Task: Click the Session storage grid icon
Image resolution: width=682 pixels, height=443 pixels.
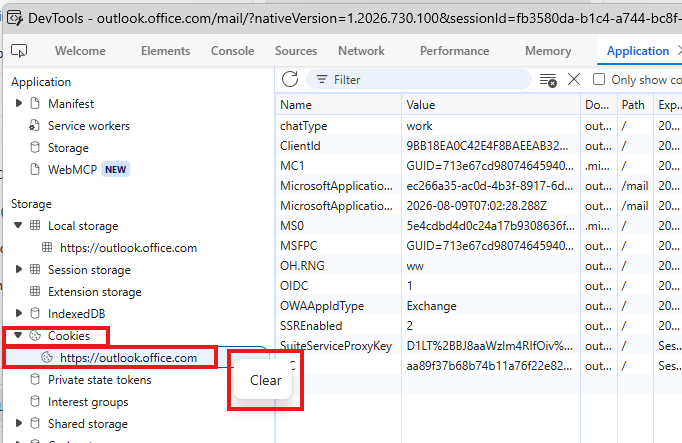Action: 35,270
